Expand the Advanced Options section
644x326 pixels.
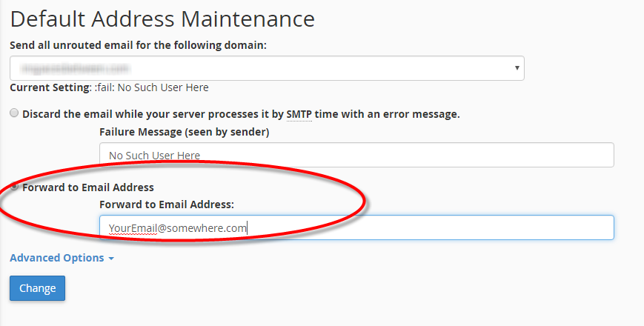tap(56, 258)
